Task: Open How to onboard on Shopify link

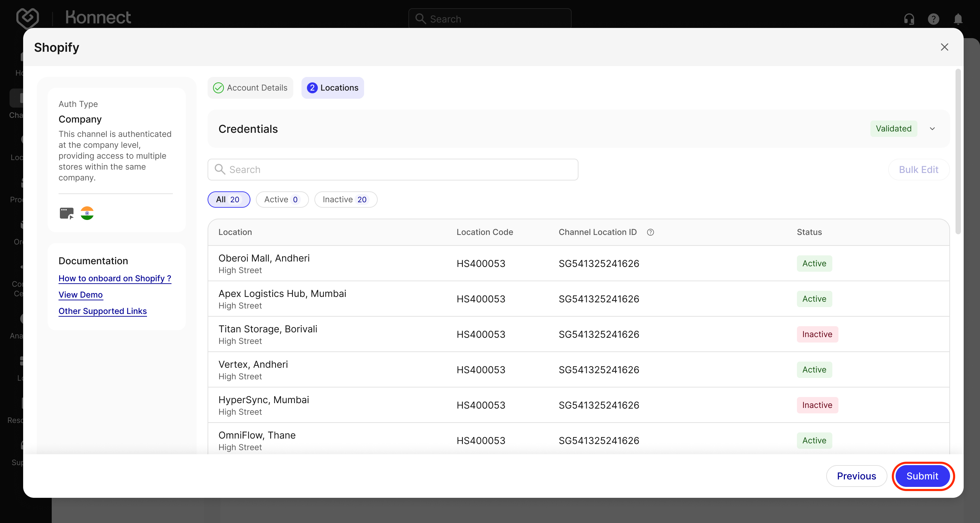Action: pyautogui.click(x=115, y=278)
